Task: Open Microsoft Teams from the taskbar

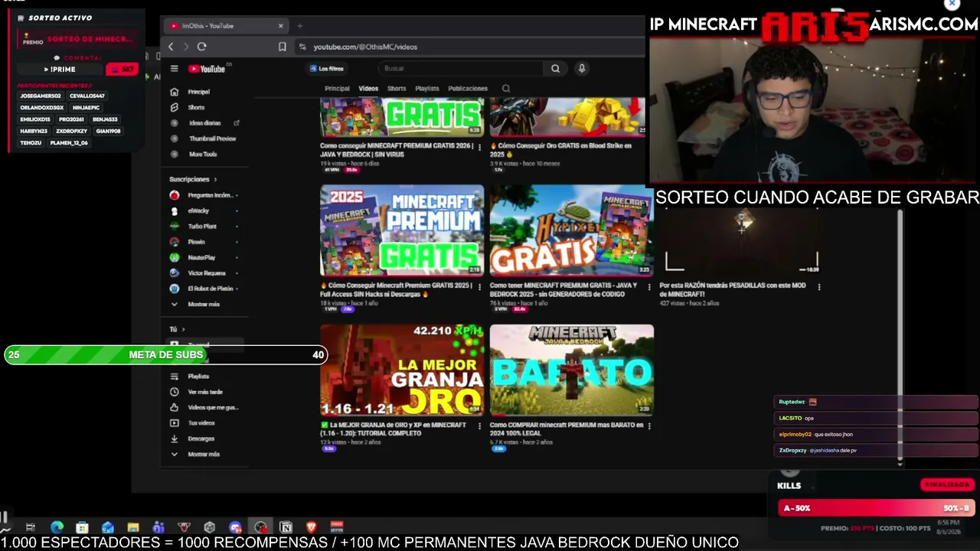Action: click(158, 527)
